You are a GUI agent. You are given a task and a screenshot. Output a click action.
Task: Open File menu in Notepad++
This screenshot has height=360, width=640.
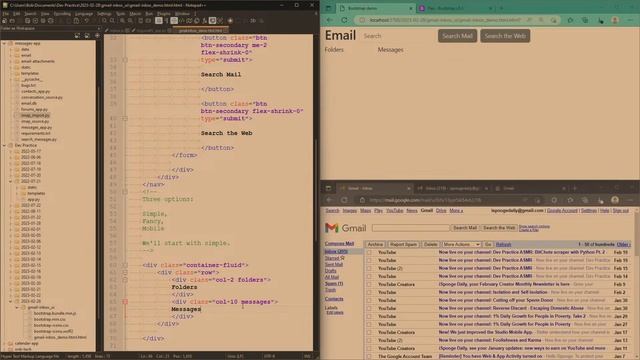coord(5,13)
